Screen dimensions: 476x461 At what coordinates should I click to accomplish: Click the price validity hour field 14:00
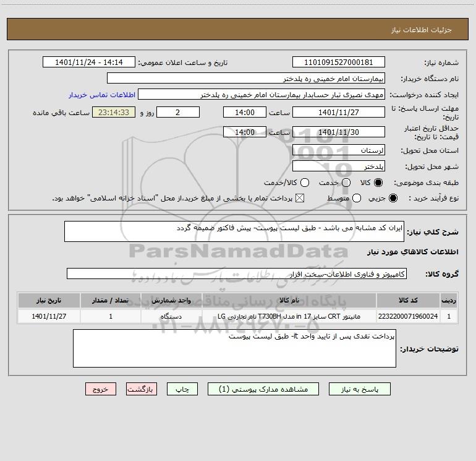click(x=245, y=132)
